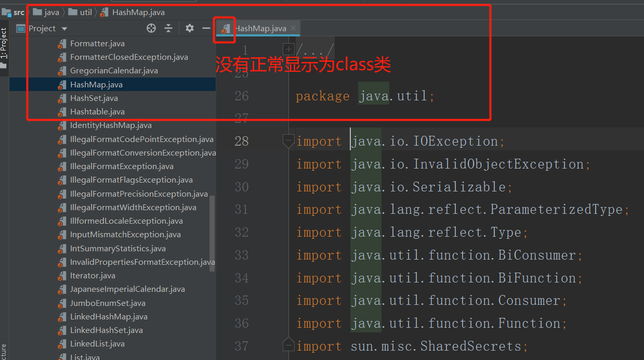Select Formatter.java in project tree
This screenshot has width=644, height=360.
click(97, 44)
